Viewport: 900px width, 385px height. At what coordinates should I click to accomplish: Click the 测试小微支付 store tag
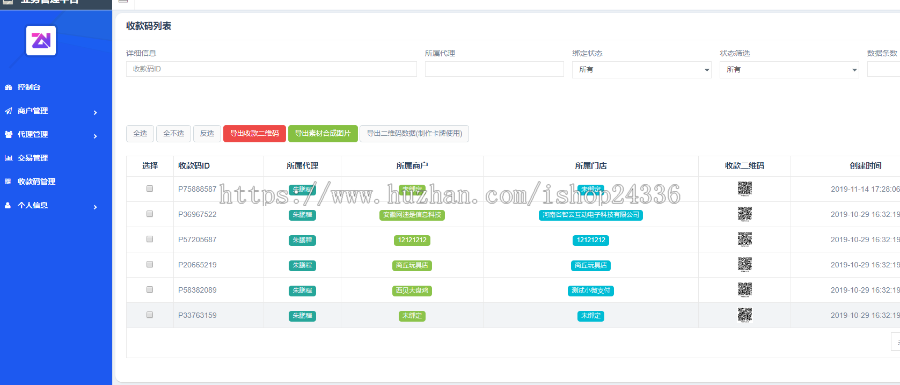pos(591,291)
